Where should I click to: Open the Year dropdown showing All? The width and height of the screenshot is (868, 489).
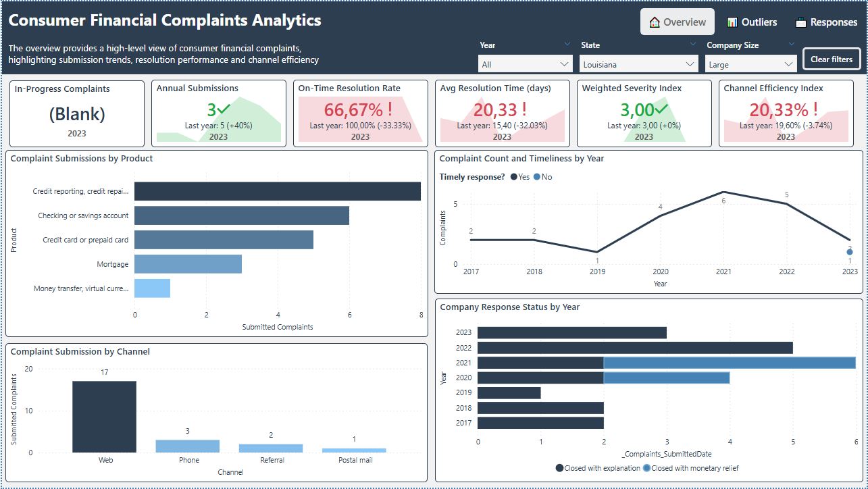click(x=526, y=65)
